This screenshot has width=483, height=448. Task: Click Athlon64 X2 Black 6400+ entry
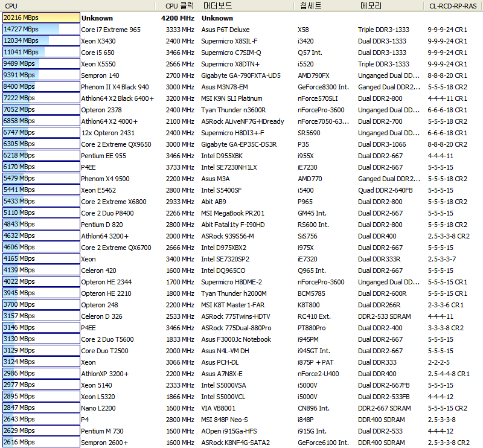pyautogui.click(x=117, y=98)
